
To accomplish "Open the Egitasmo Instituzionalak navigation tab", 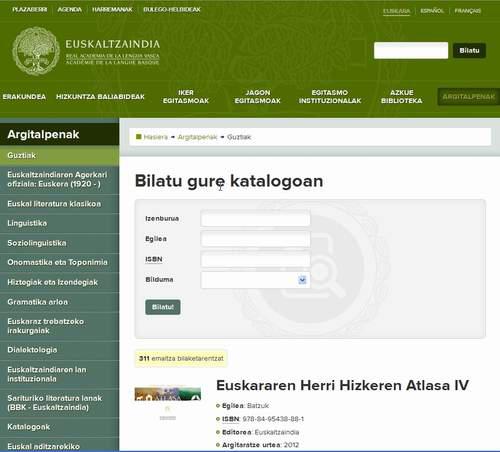I will (330, 97).
